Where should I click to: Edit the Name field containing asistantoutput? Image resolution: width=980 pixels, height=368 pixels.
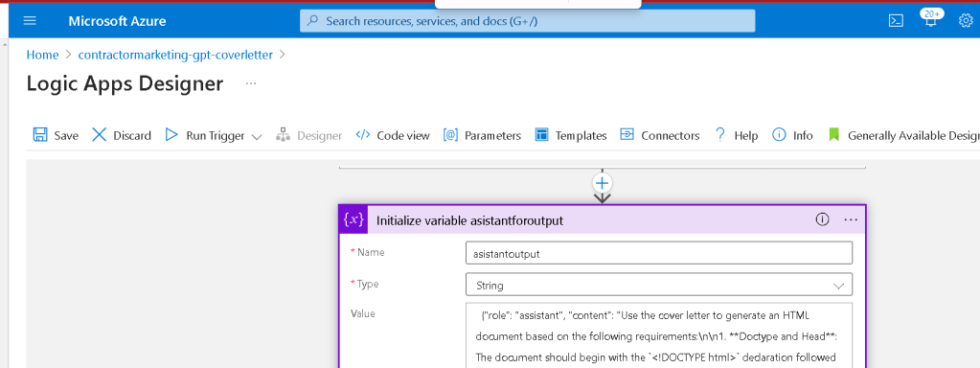(x=659, y=253)
